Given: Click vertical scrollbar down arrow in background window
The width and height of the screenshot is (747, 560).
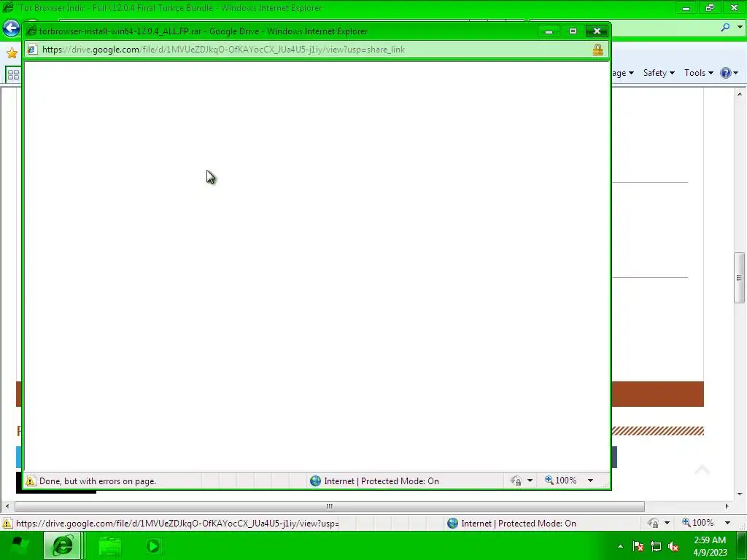Looking at the screenshot, I should [x=740, y=494].
